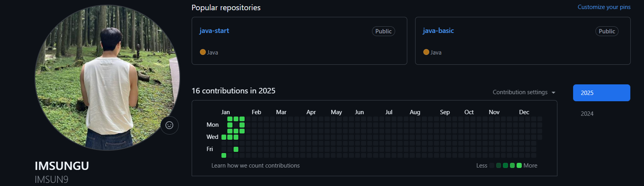
Task: Click Customize your pins
Action: pos(604,7)
